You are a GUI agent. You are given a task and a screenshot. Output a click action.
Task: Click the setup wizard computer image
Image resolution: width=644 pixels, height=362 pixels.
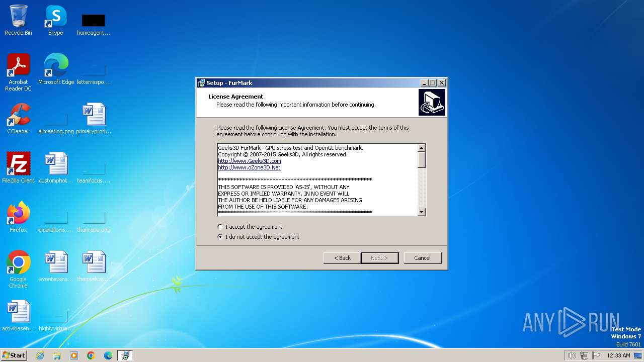click(x=432, y=102)
